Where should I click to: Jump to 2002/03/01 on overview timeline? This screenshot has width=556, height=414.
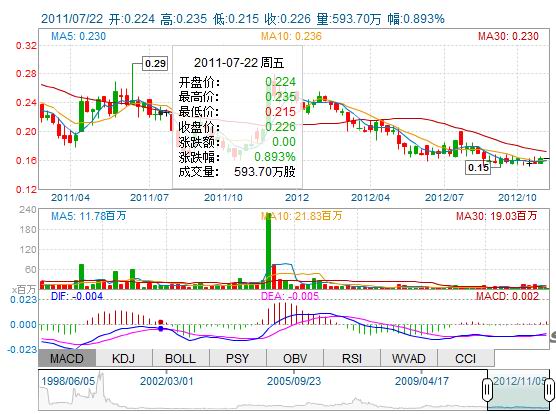pyautogui.click(x=167, y=381)
